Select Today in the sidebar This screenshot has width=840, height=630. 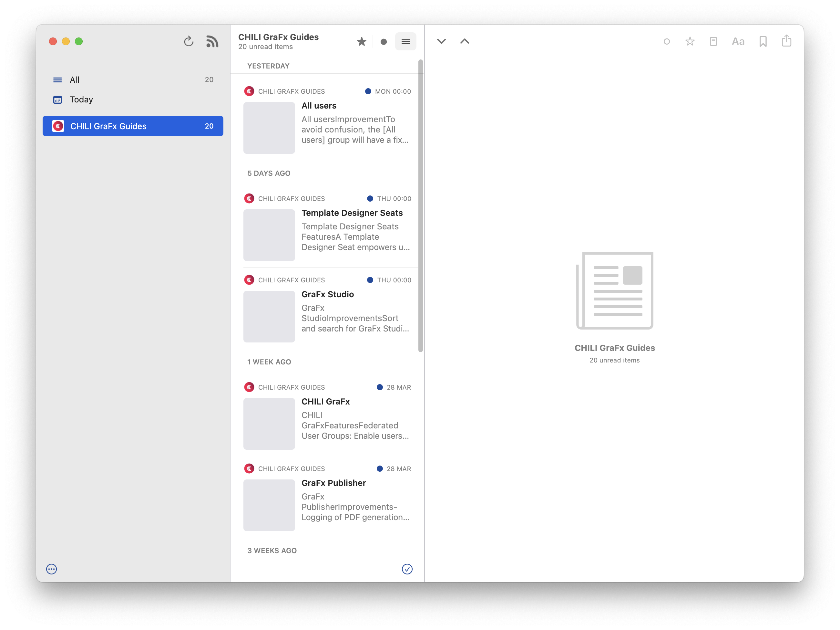[133, 100]
